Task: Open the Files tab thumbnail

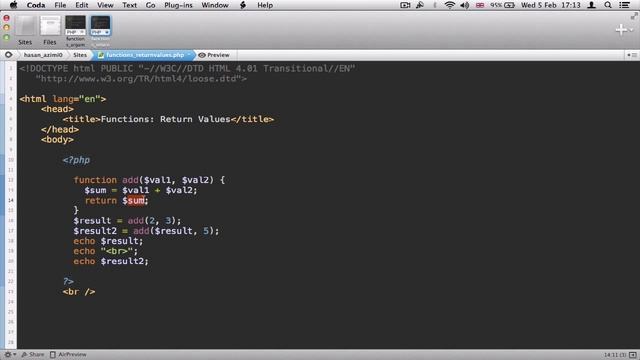Action: click(50, 27)
